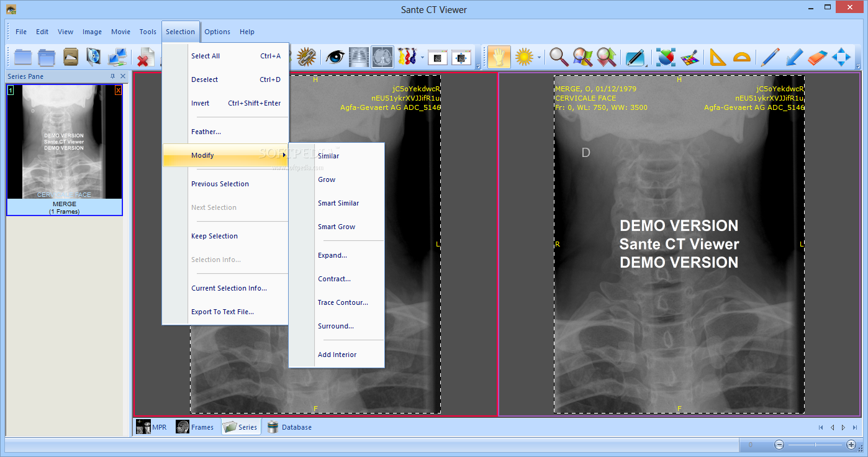This screenshot has height=457, width=868.
Task: Switch to the Database tab
Action: pos(289,427)
